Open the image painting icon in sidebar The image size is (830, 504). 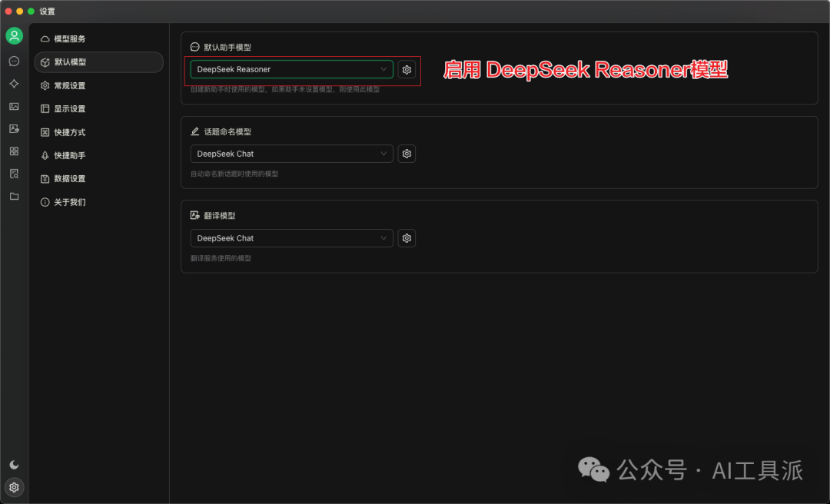point(15,107)
